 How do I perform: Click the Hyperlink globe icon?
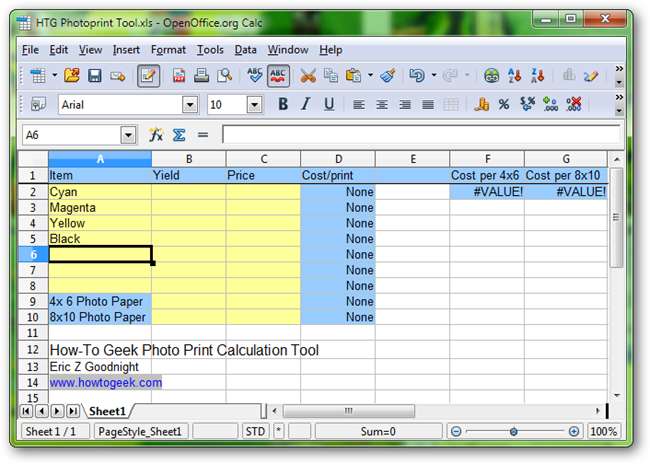click(492, 76)
